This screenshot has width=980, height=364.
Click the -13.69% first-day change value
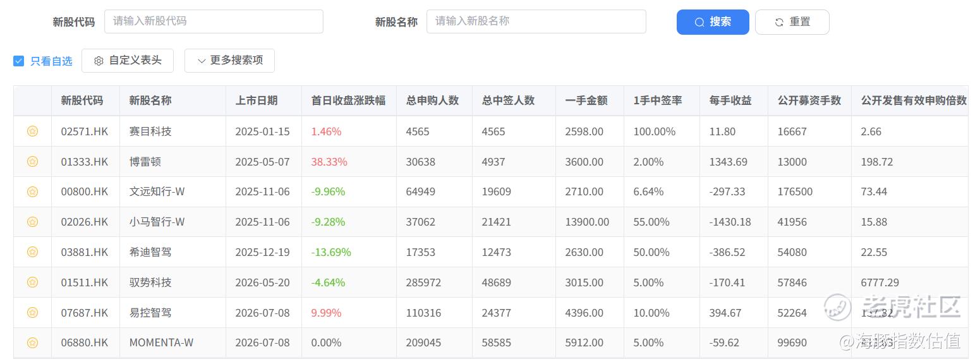[331, 252]
